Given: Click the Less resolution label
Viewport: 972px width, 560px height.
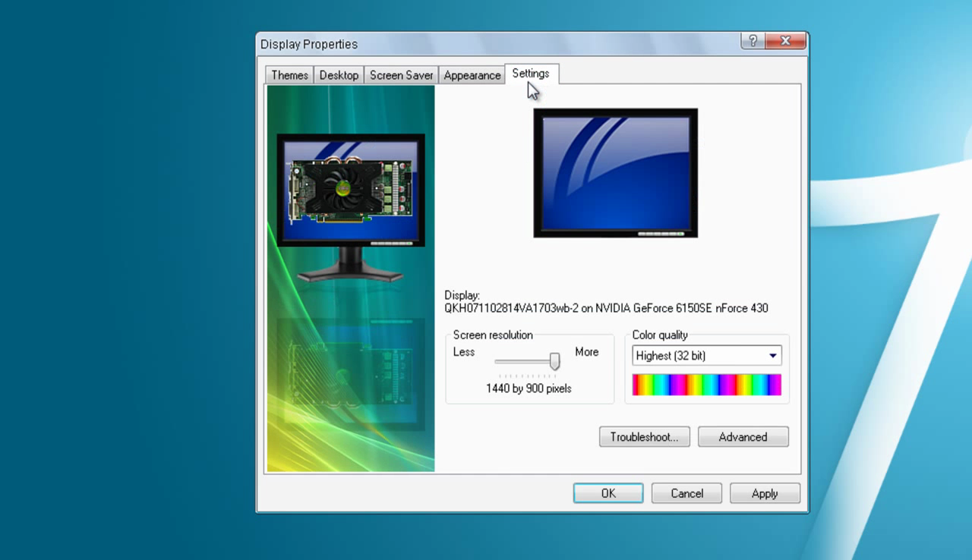Looking at the screenshot, I should [464, 352].
